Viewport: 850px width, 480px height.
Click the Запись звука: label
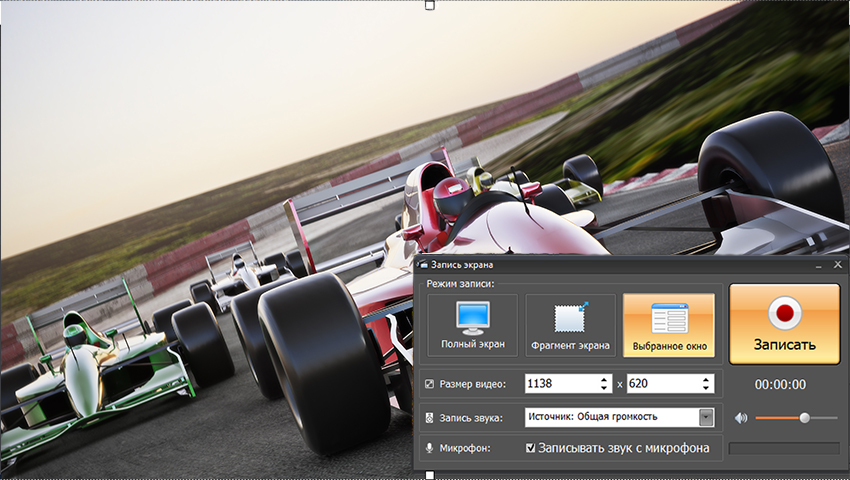(x=471, y=418)
